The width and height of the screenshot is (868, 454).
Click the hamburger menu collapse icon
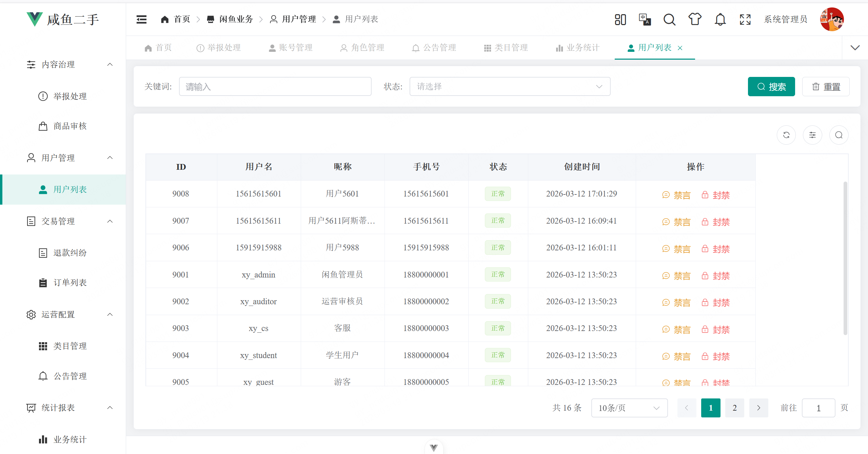[x=141, y=19]
